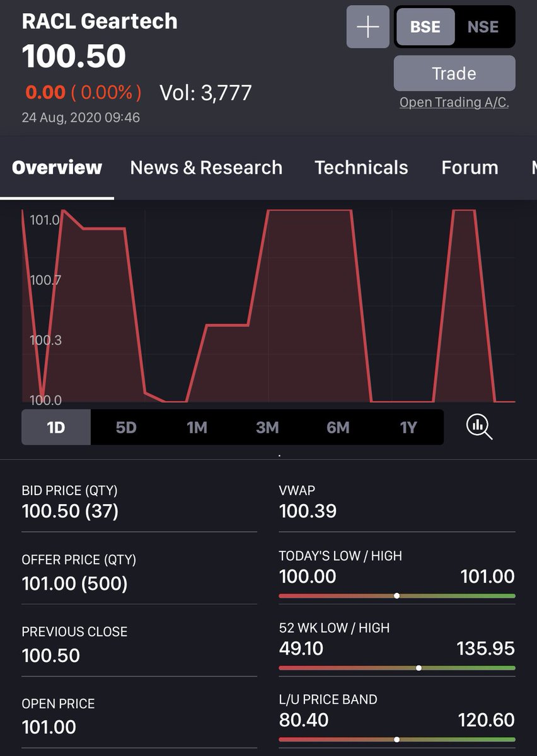Switch to the News & Research tab
Image resolution: width=537 pixels, height=756 pixels.
pos(205,168)
